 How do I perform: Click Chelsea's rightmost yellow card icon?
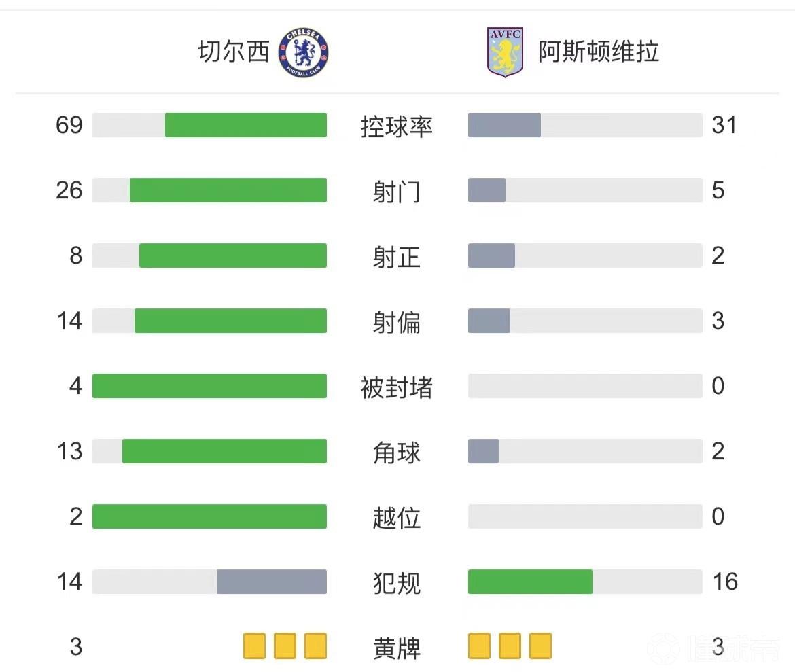[315, 646]
